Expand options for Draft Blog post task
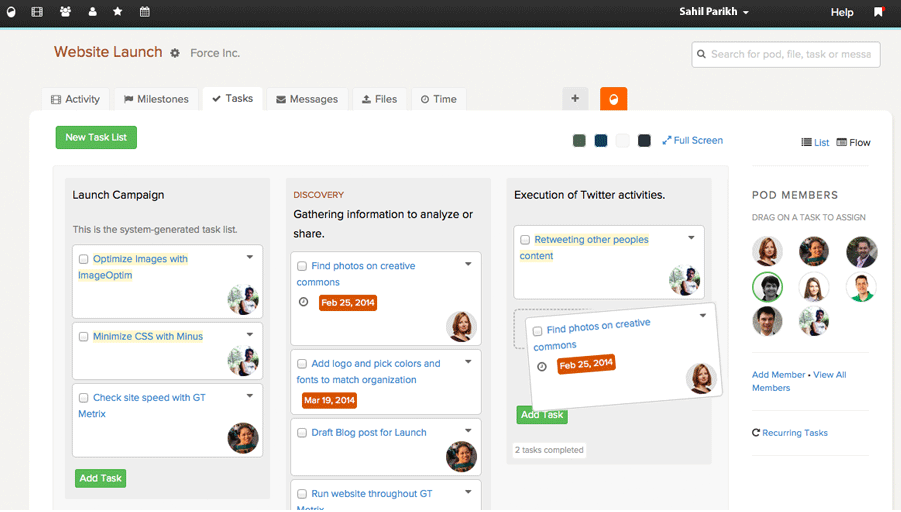Viewport: 901px width, 512px height. [x=468, y=430]
